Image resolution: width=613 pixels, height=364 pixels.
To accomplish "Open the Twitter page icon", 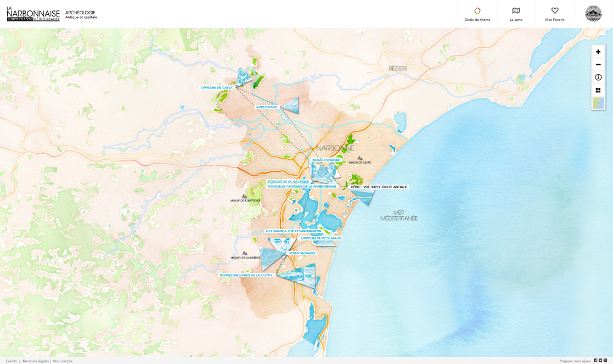I will click(x=600, y=361).
